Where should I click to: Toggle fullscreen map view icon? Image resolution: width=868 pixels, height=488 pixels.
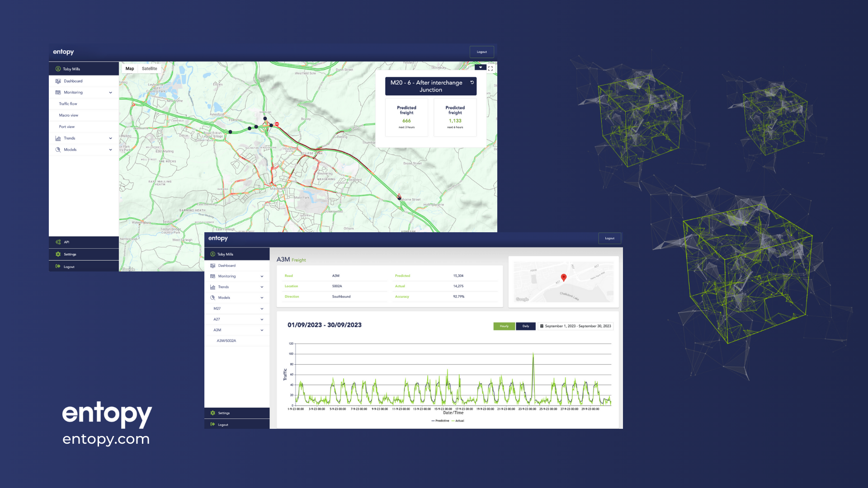coord(491,69)
